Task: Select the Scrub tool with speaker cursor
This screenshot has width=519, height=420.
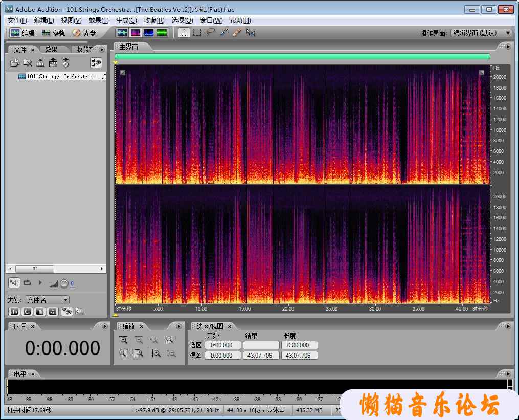Action: [251, 32]
